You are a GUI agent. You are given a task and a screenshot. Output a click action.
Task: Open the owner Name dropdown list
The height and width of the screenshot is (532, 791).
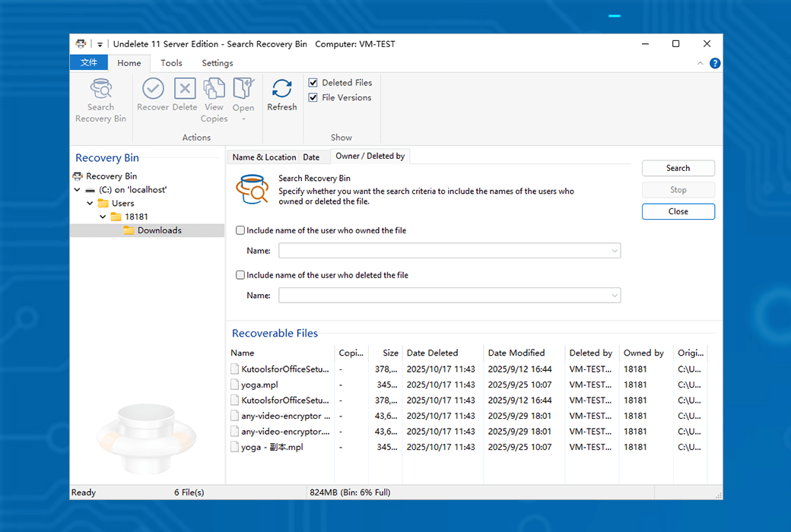click(614, 251)
